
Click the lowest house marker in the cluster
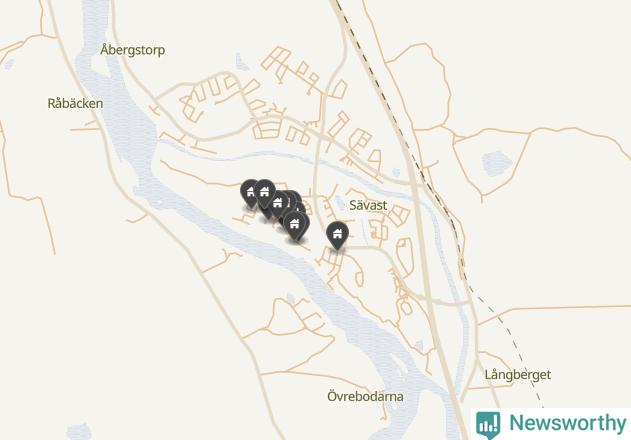tap(296, 226)
